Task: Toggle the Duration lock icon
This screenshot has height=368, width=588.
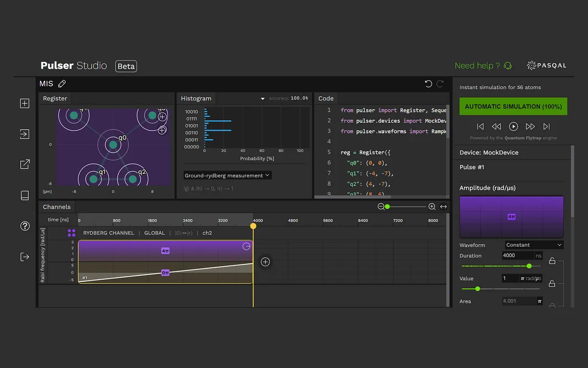Action: click(x=552, y=261)
